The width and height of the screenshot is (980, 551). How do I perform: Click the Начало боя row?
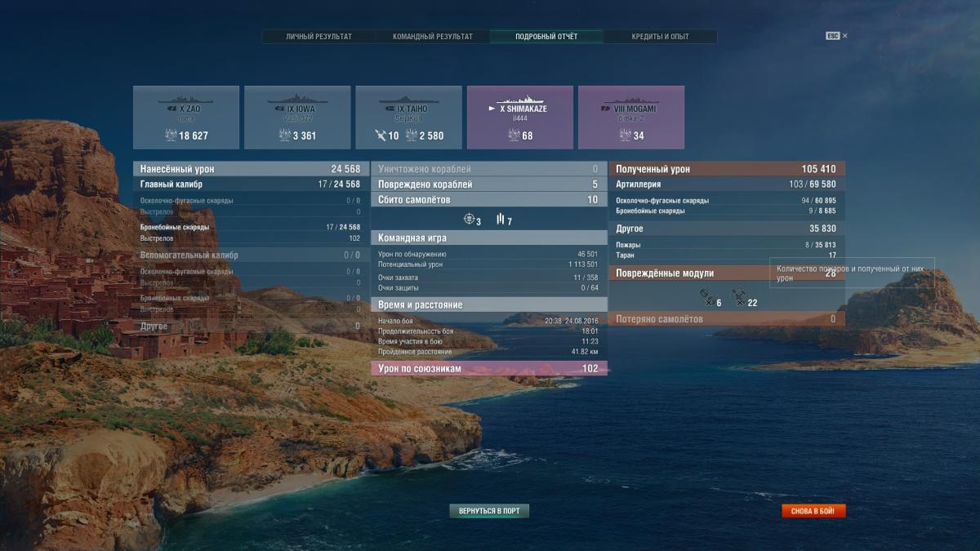pos(489,321)
